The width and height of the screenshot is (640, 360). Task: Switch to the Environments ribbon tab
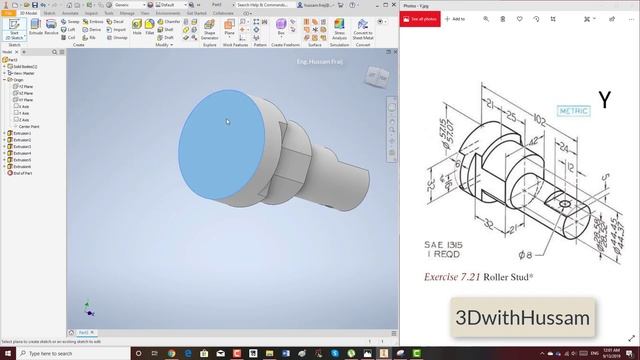pyautogui.click(x=168, y=13)
